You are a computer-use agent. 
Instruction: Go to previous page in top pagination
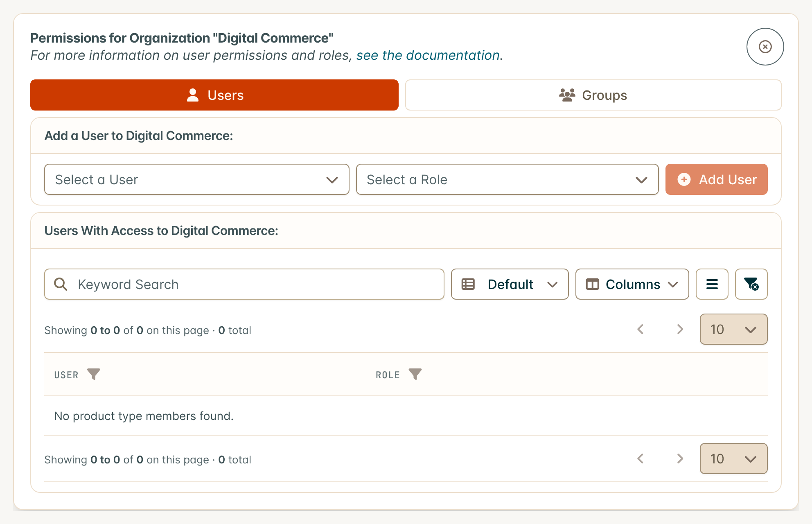tap(641, 329)
